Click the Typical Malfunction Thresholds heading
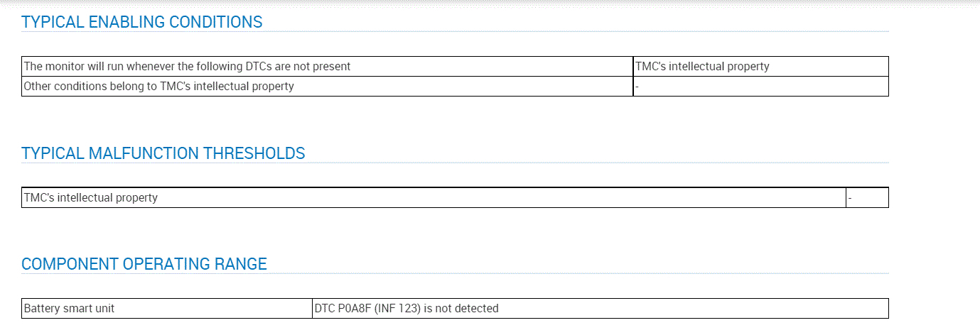 pyautogui.click(x=163, y=153)
